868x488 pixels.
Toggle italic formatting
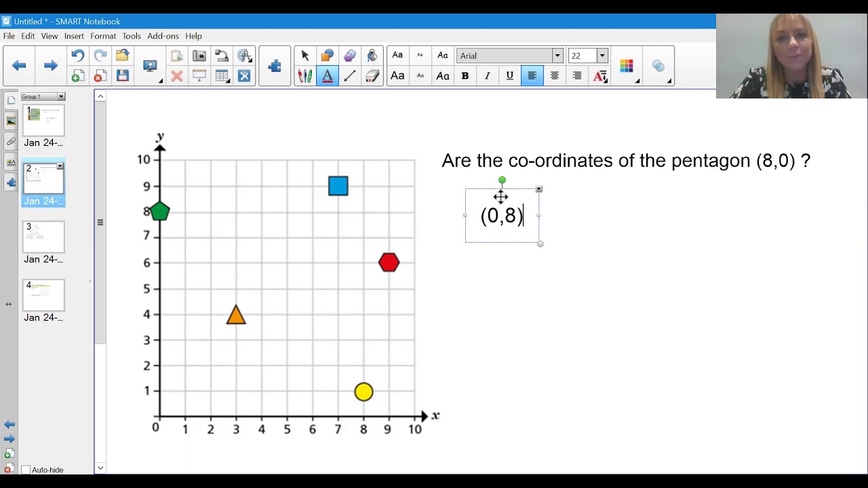[488, 76]
